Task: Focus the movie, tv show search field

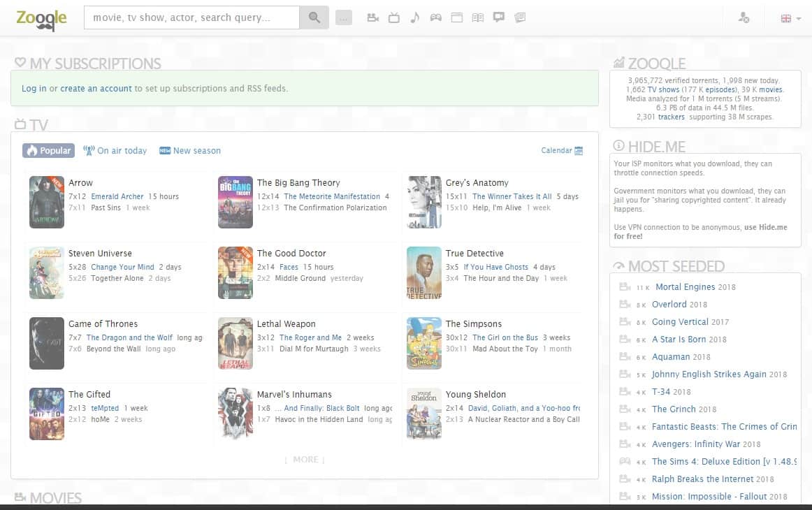Action: (x=191, y=17)
